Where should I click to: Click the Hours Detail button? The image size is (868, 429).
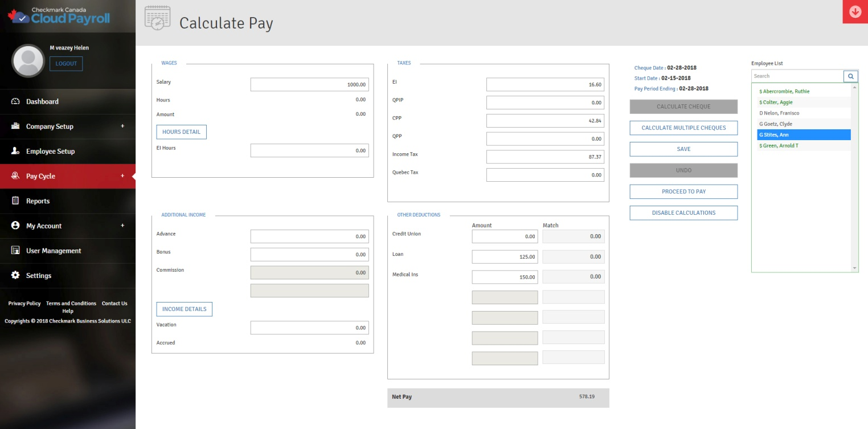181,132
